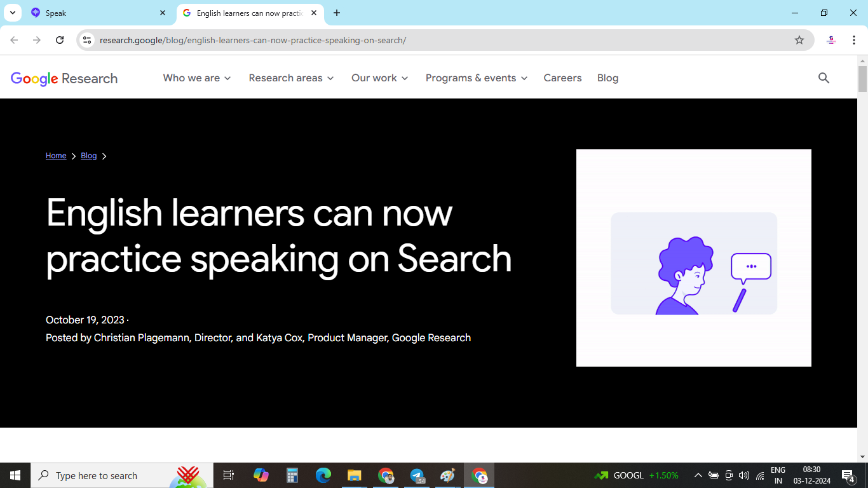Open a new browser tab

(337, 13)
